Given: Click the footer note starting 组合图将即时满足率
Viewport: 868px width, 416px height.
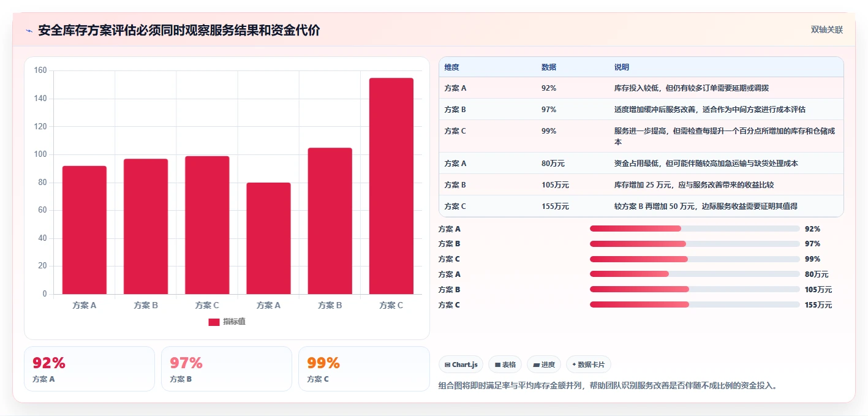Looking at the screenshot, I should (608, 386).
